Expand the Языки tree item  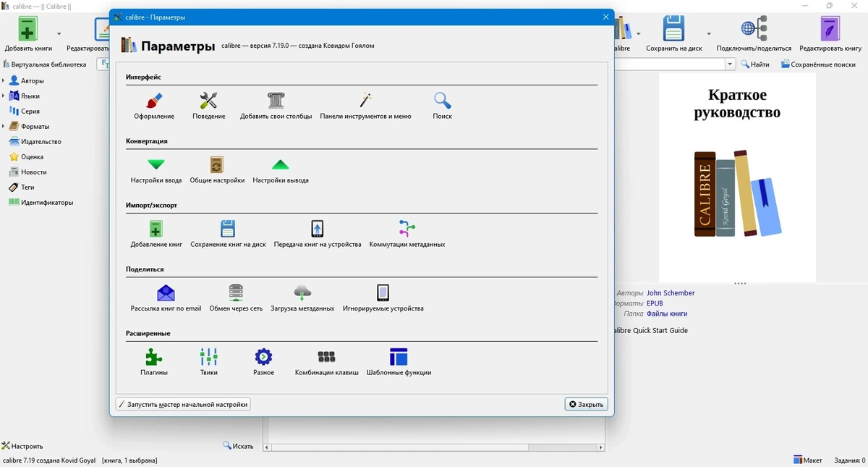point(4,96)
